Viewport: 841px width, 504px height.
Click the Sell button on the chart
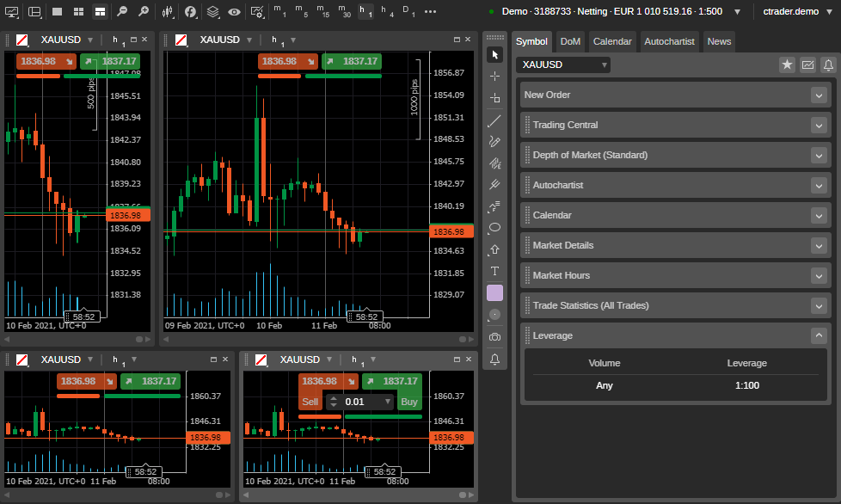tap(310, 402)
